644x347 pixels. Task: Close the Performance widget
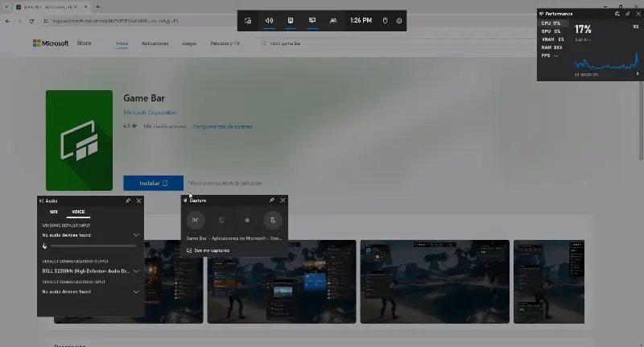[x=638, y=14]
